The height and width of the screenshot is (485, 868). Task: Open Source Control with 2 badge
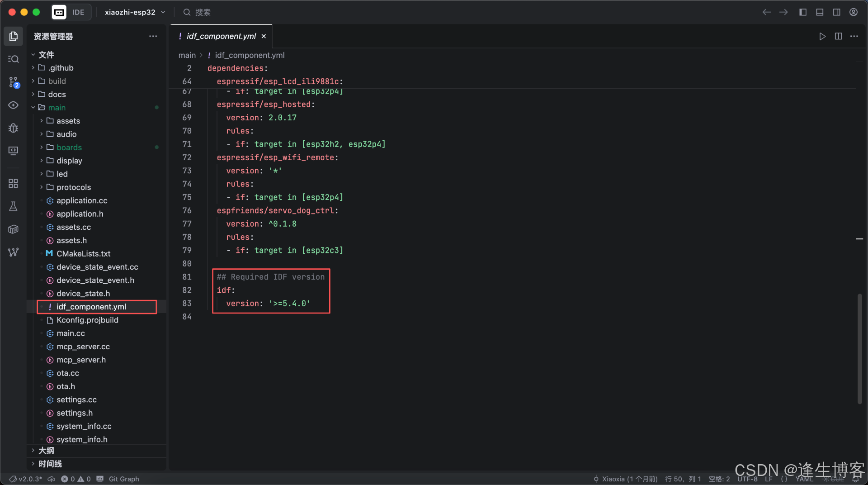click(x=14, y=82)
